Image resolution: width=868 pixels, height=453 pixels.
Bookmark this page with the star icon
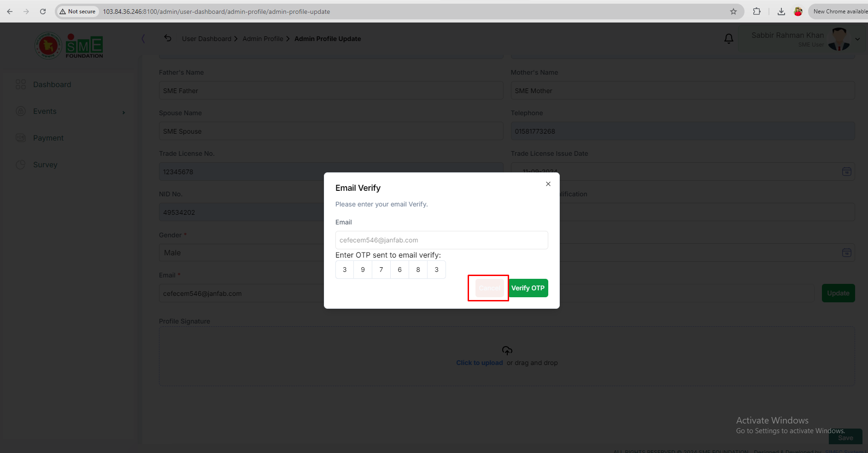click(733, 12)
